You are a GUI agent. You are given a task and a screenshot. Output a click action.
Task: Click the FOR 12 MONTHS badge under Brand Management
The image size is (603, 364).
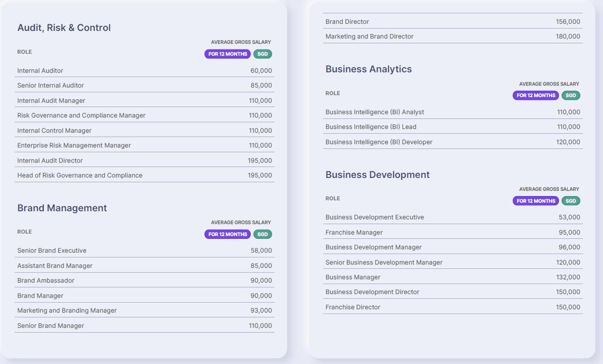[227, 234]
